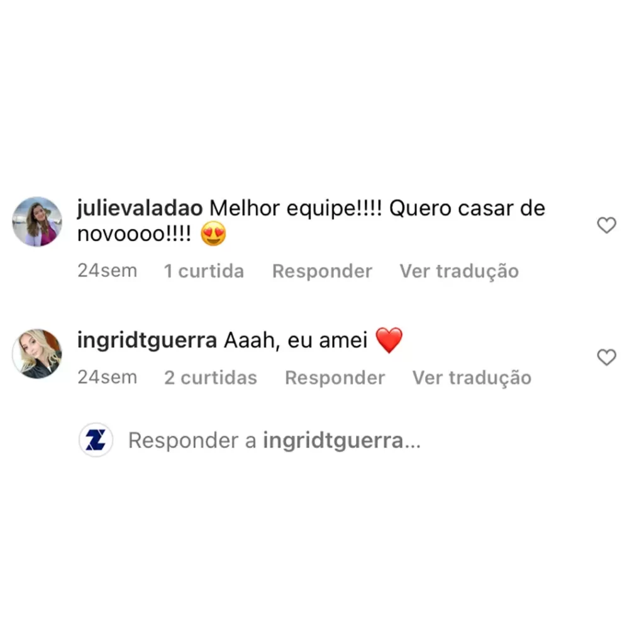
Task: Select the 'Aaah, eu amei' comment text
Action: click(x=296, y=340)
